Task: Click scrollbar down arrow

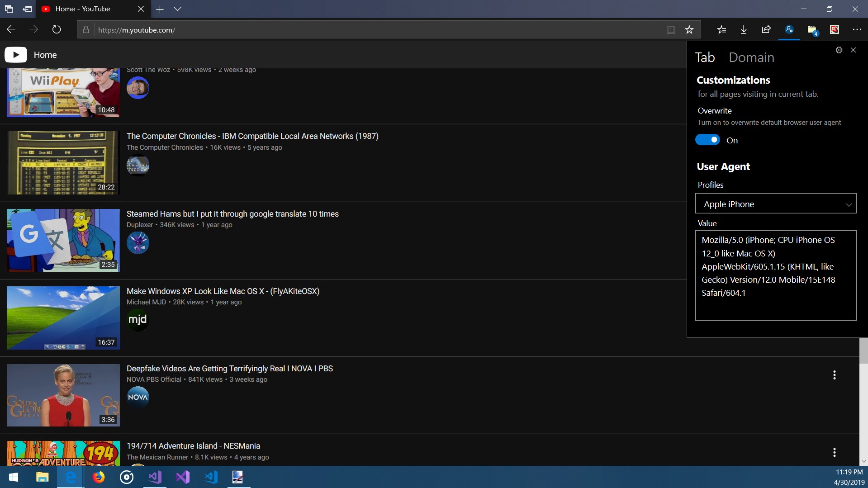Action: click(863, 461)
